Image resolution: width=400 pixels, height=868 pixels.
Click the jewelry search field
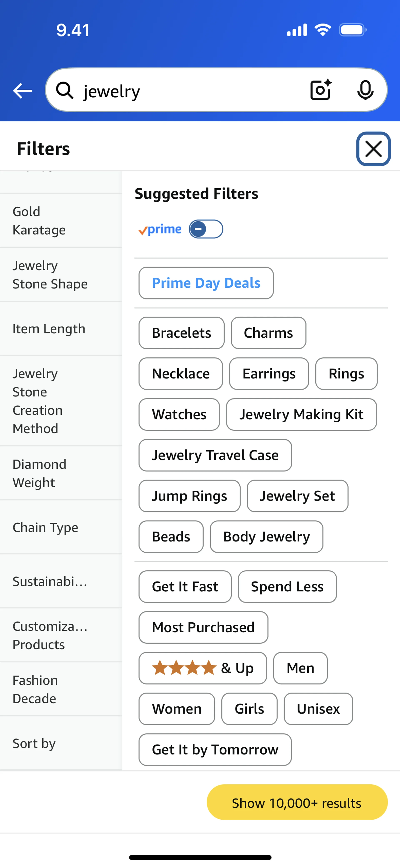tap(189, 91)
